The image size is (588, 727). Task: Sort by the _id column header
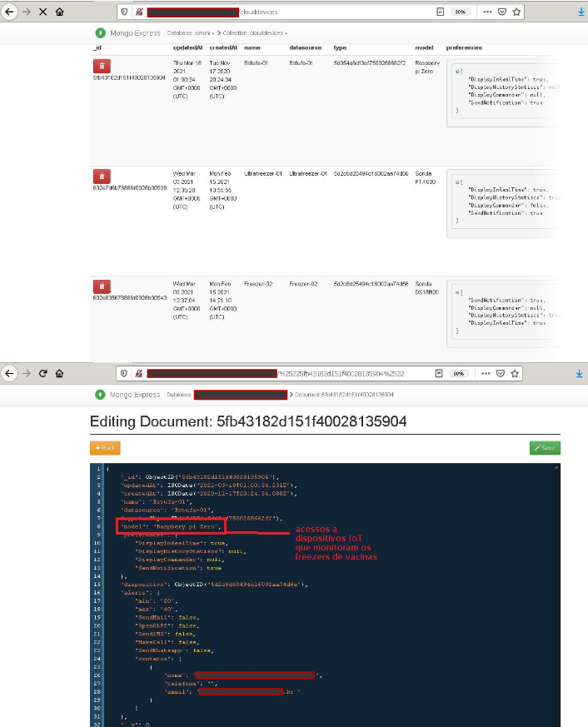pyautogui.click(x=97, y=47)
